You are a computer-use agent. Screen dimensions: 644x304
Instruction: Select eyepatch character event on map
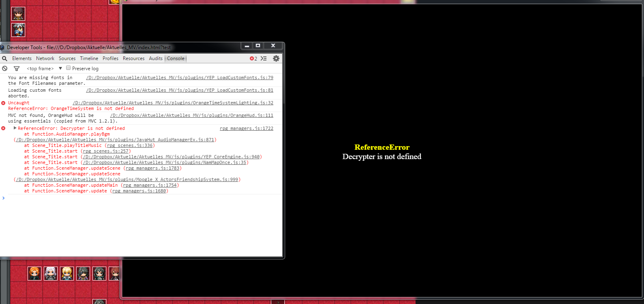[x=83, y=274]
